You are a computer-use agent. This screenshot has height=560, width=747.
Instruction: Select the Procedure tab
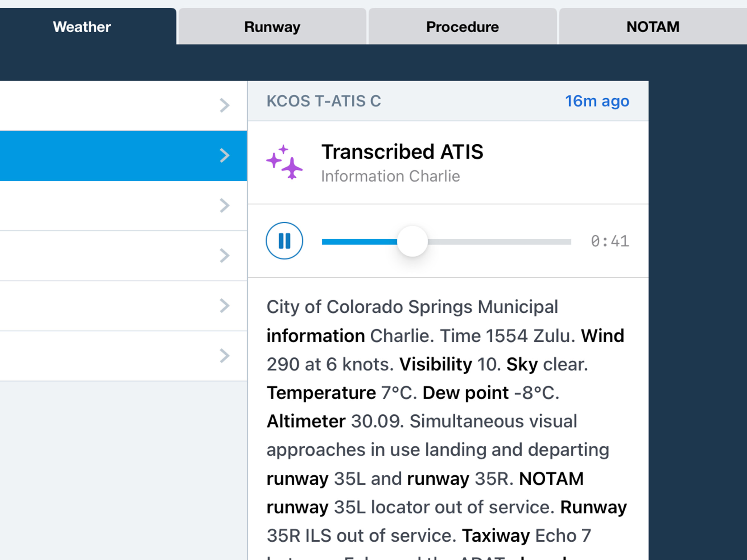(462, 27)
